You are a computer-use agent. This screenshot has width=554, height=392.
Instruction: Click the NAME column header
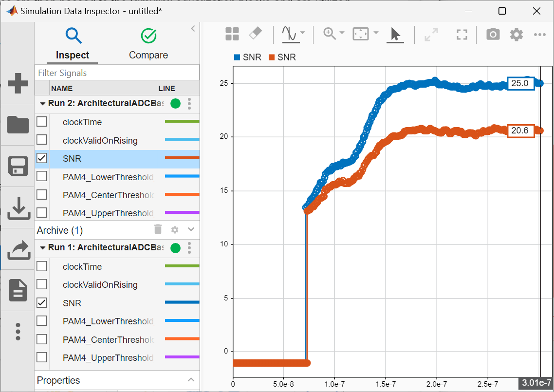(x=62, y=89)
